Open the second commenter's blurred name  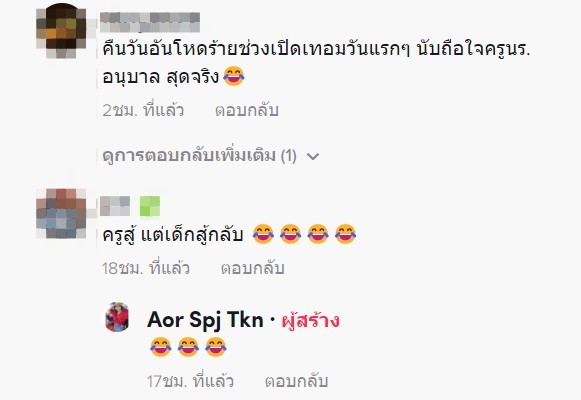coord(115,206)
